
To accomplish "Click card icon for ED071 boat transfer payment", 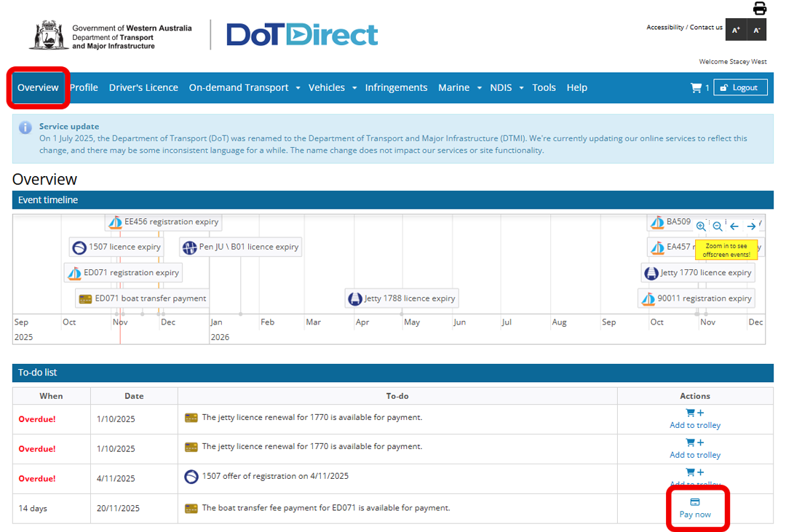I will click(x=85, y=299).
